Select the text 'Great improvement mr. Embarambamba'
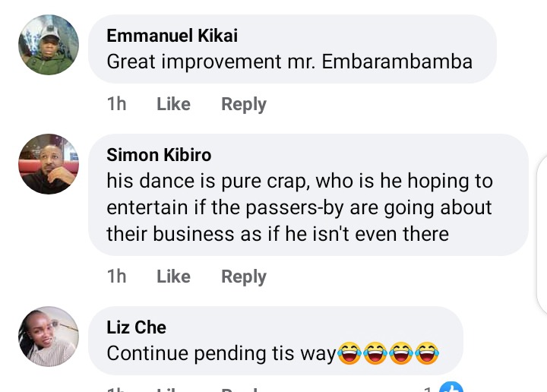 (x=289, y=62)
